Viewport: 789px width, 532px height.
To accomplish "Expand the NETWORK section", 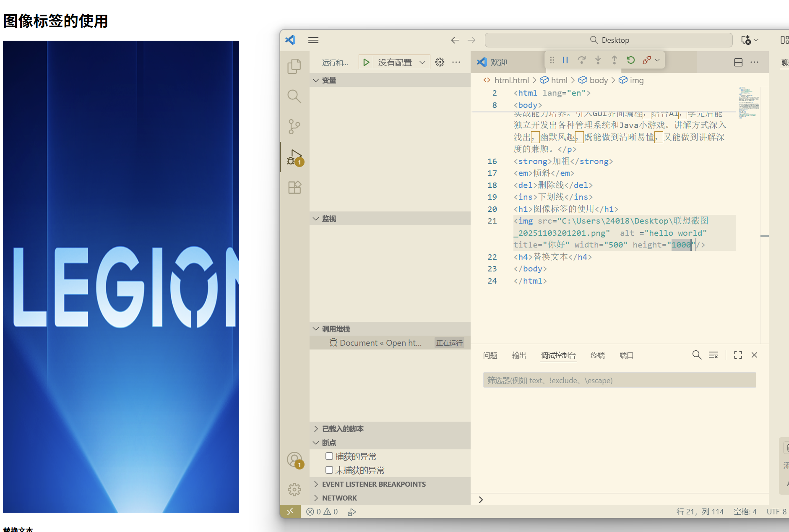I will [390, 498].
